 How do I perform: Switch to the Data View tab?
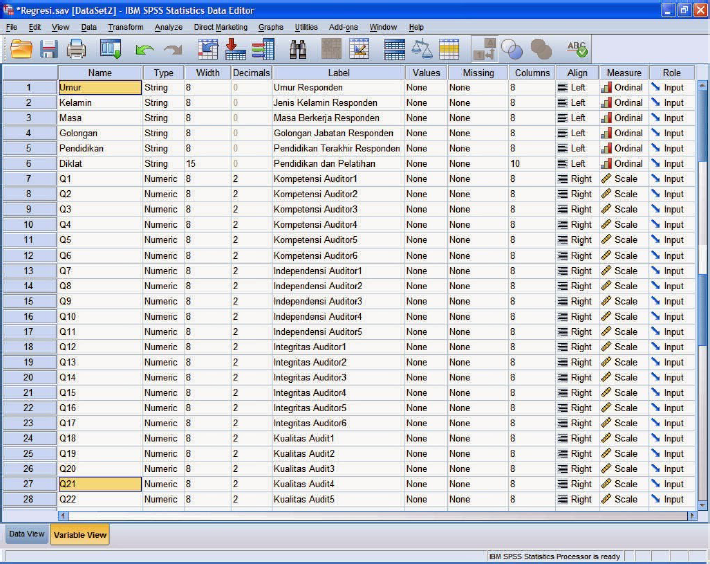(x=25, y=534)
